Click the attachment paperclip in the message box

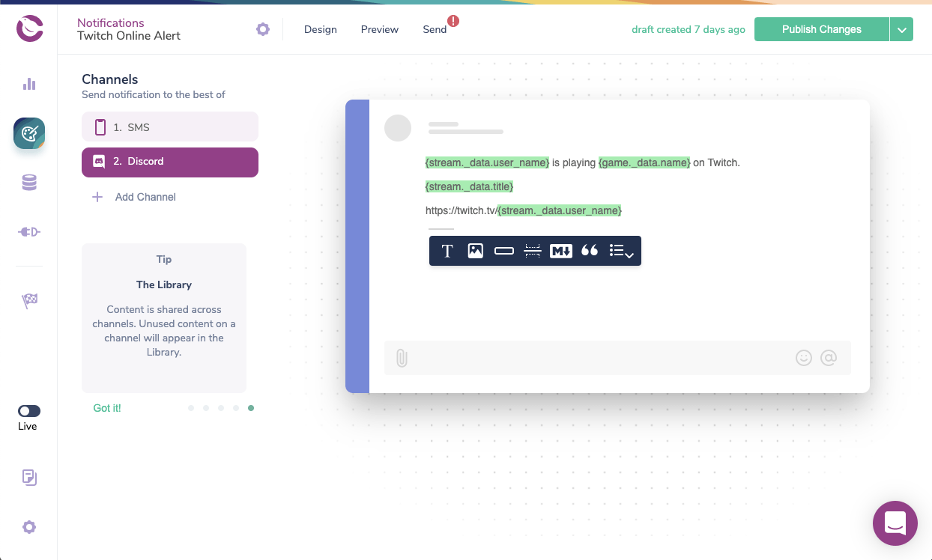click(x=402, y=358)
